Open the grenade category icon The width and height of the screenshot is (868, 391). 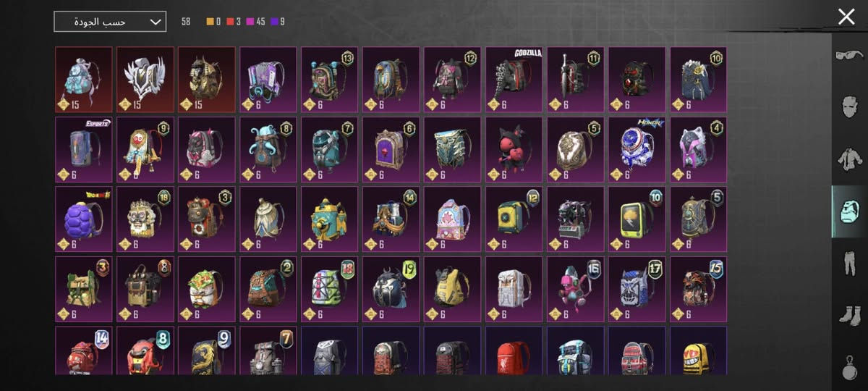point(849,366)
